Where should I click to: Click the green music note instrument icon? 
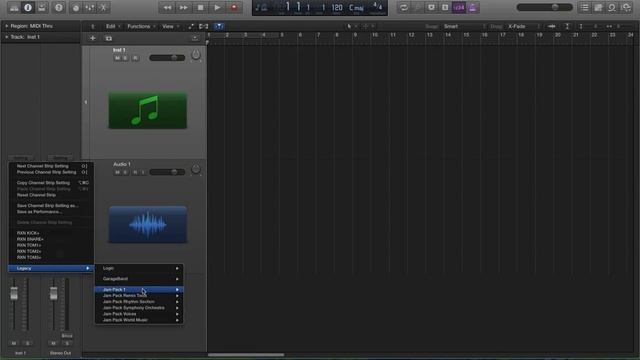tap(148, 110)
